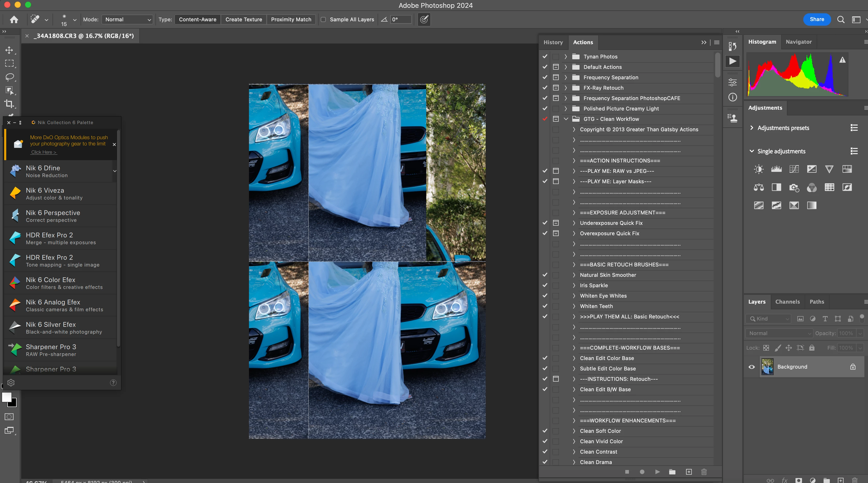Enable Sample All Layers checkbox

(323, 19)
